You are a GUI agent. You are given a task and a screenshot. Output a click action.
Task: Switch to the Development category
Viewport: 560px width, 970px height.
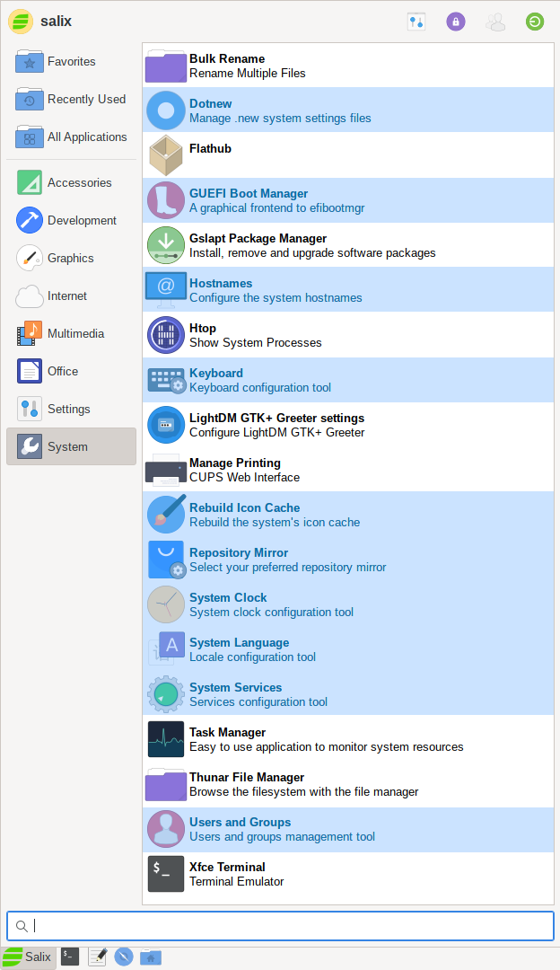[71, 221]
